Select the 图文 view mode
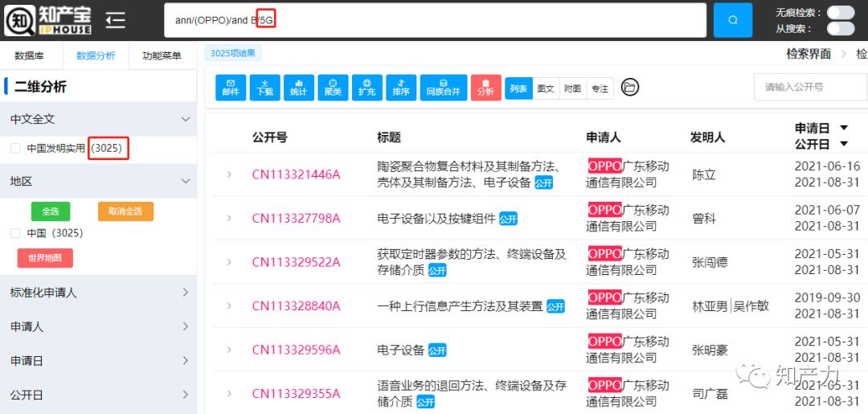This screenshot has height=414, width=868. (546, 88)
